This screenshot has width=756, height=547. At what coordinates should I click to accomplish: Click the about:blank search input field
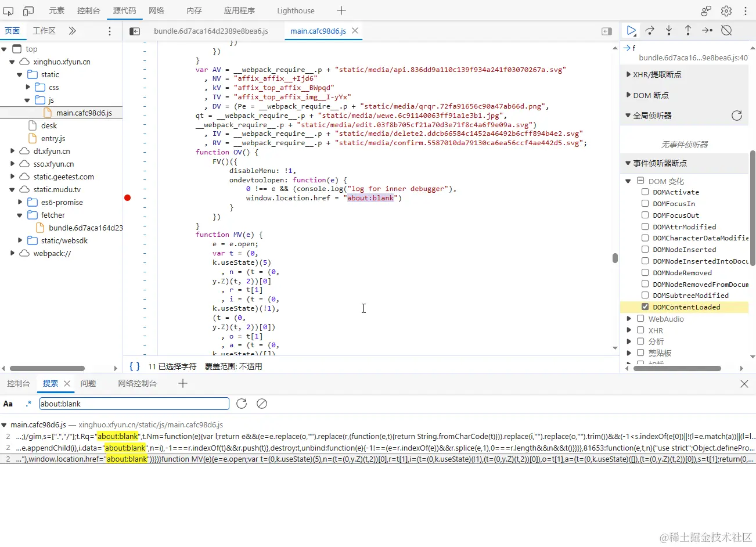(134, 404)
